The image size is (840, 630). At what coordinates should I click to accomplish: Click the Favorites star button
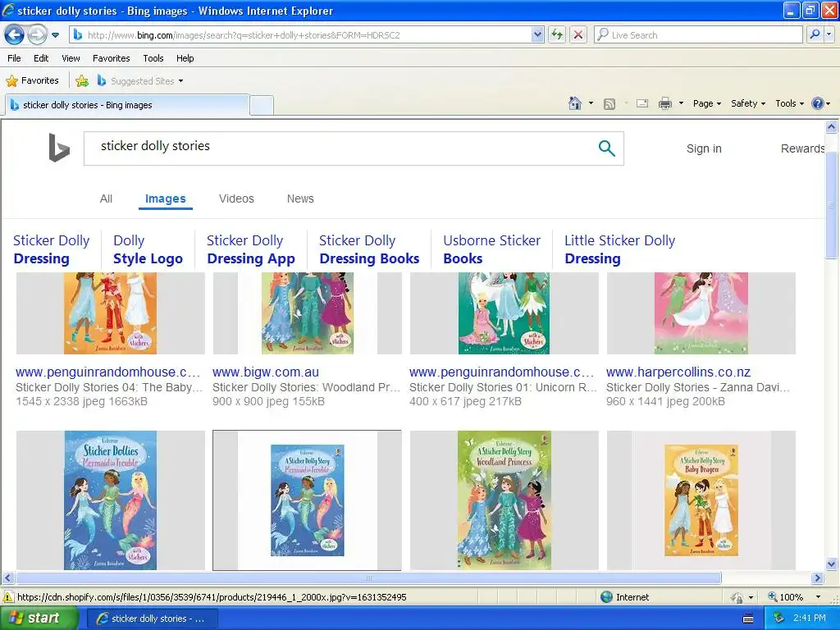[x=32, y=81]
